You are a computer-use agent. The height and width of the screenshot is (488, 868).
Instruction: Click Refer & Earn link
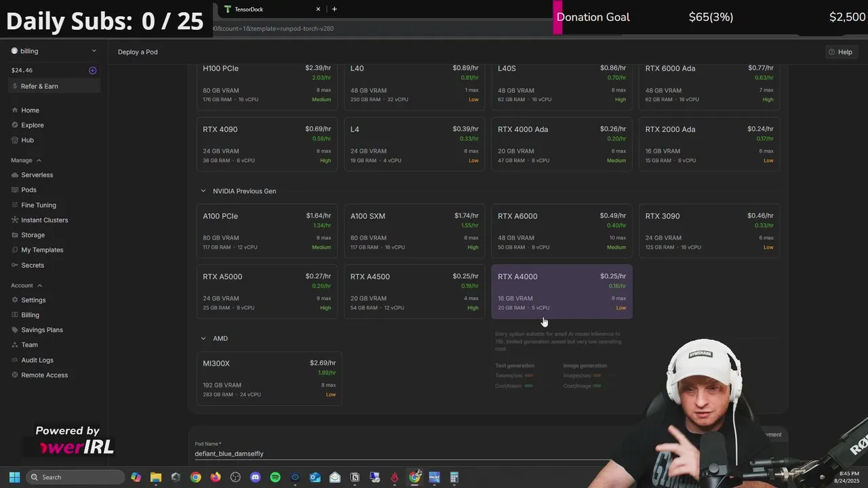point(39,86)
